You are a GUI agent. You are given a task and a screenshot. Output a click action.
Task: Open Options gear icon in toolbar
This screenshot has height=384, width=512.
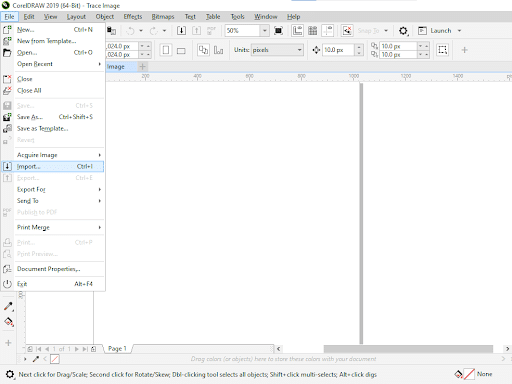tap(403, 31)
